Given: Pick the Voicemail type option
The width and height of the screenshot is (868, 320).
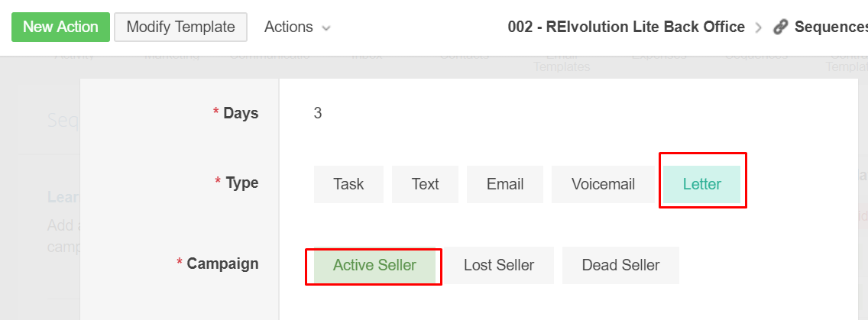Looking at the screenshot, I should point(603,184).
